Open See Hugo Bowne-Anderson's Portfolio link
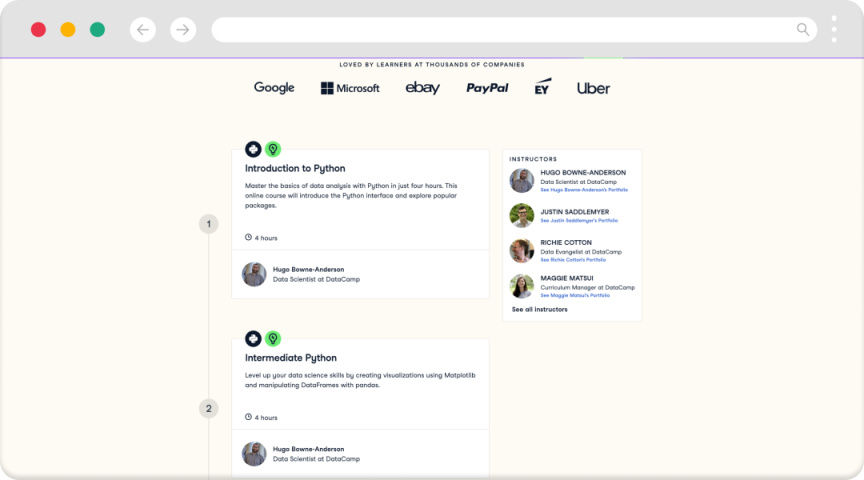Image resolution: width=864 pixels, height=480 pixels. pyautogui.click(x=584, y=190)
